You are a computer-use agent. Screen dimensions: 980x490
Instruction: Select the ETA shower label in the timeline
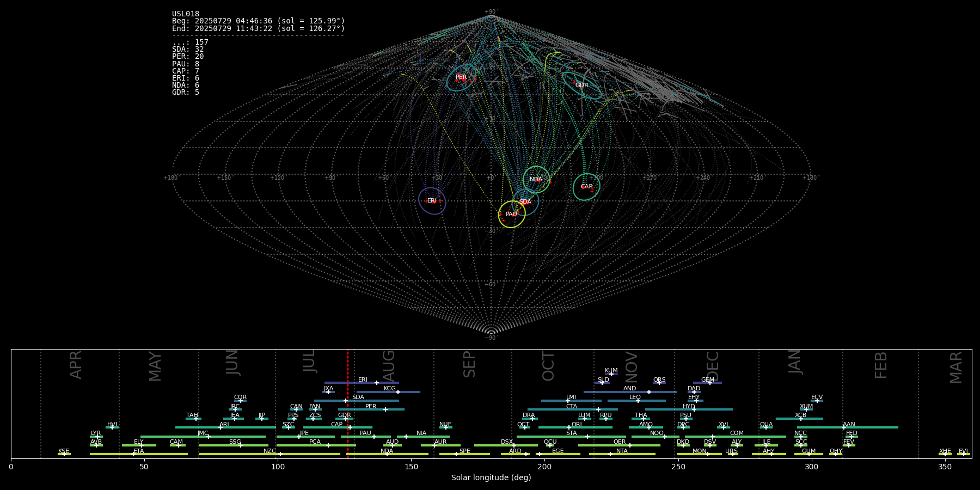point(139,451)
